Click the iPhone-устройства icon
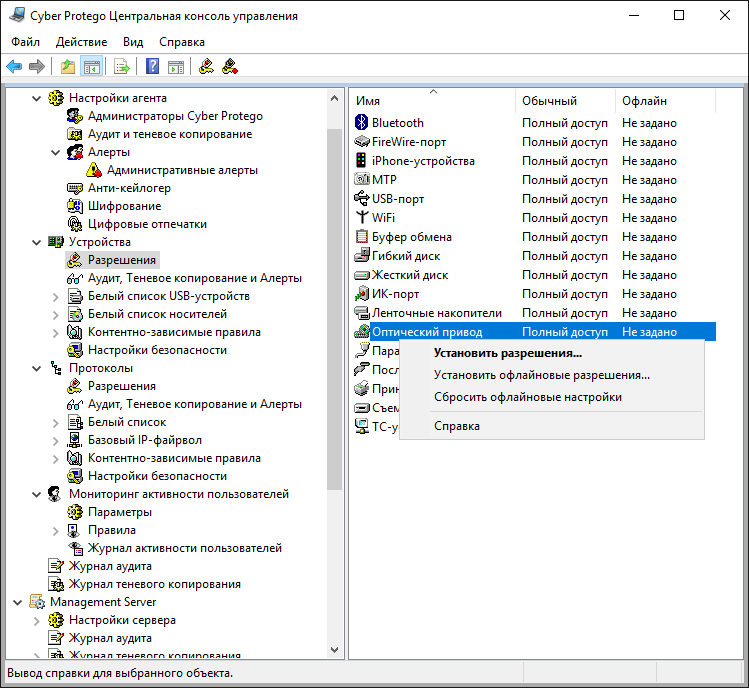This screenshot has width=749, height=688. pyautogui.click(x=362, y=161)
